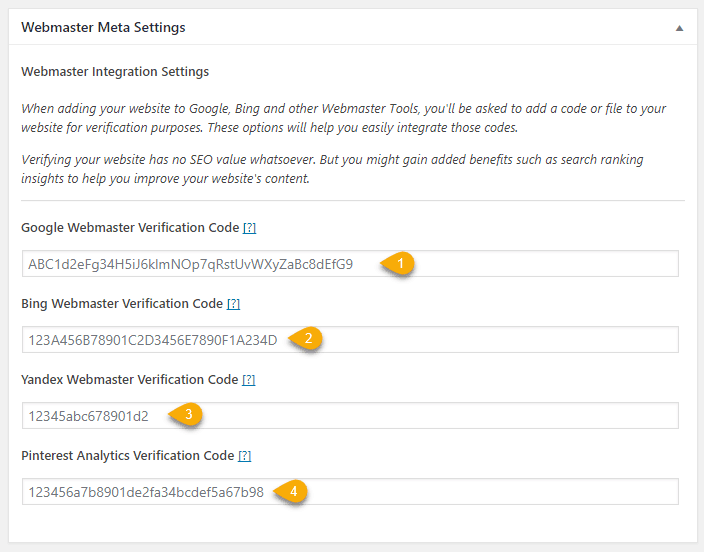Select the orange callout marker number 3
Screen dimensions: 704x552
(187, 415)
